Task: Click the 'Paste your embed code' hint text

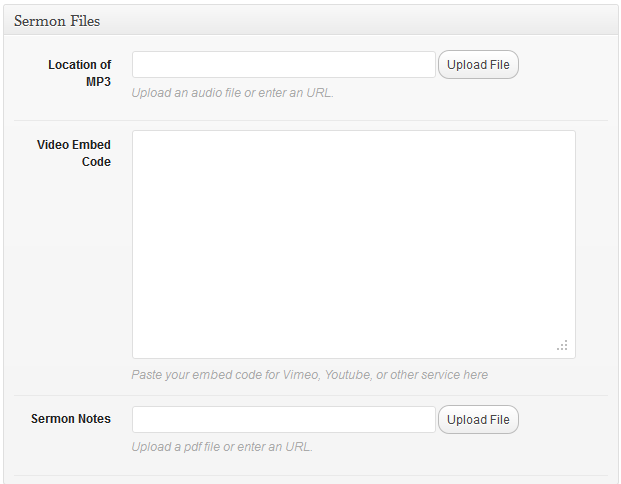Action: pyautogui.click(x=310, y=375)
